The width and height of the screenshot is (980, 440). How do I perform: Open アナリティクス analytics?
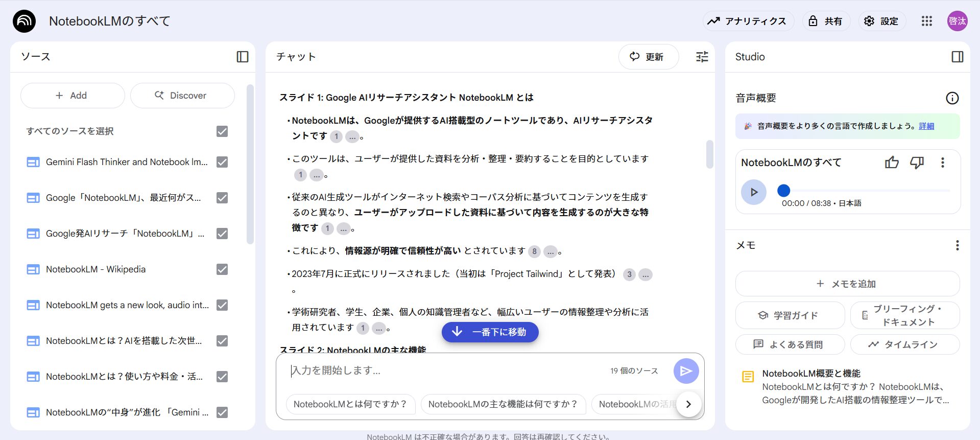click(x=748, y=21)
